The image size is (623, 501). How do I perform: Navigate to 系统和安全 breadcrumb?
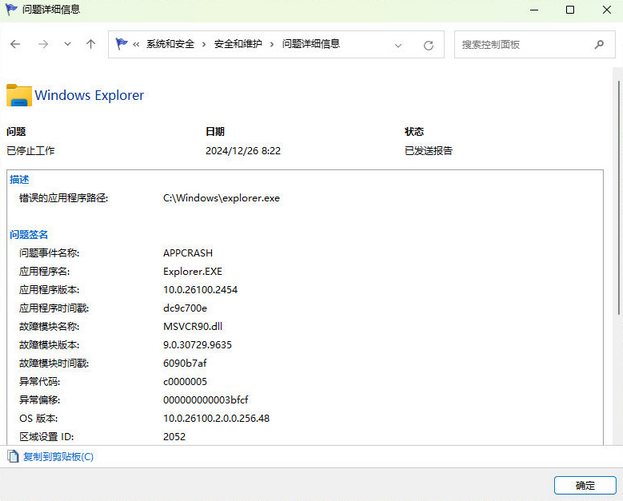[170, 45]
